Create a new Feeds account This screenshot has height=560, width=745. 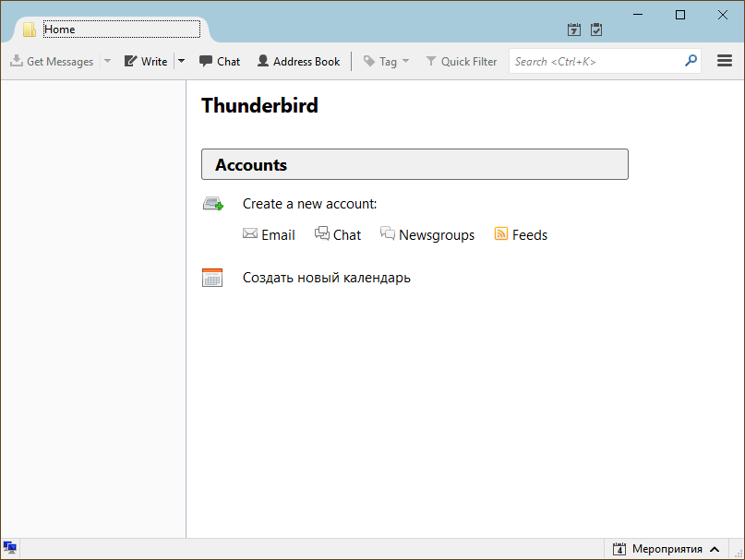tap(521, 234)
